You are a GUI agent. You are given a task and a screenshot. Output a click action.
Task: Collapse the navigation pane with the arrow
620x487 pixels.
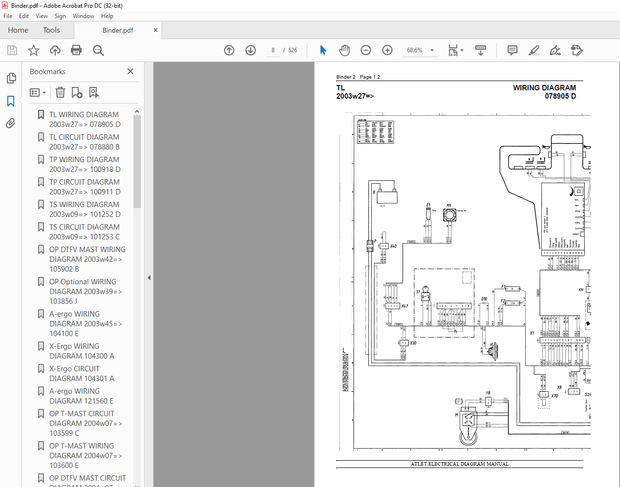pos(149,278)
